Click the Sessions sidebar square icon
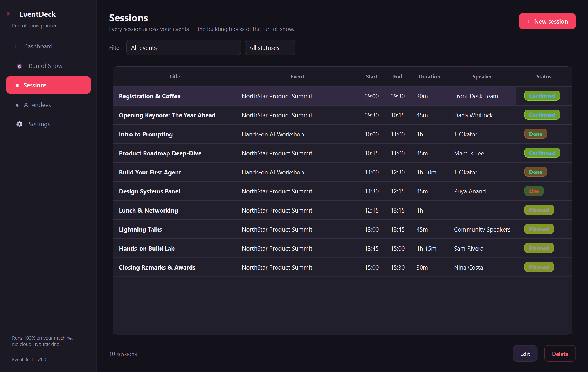 (17, 85)
